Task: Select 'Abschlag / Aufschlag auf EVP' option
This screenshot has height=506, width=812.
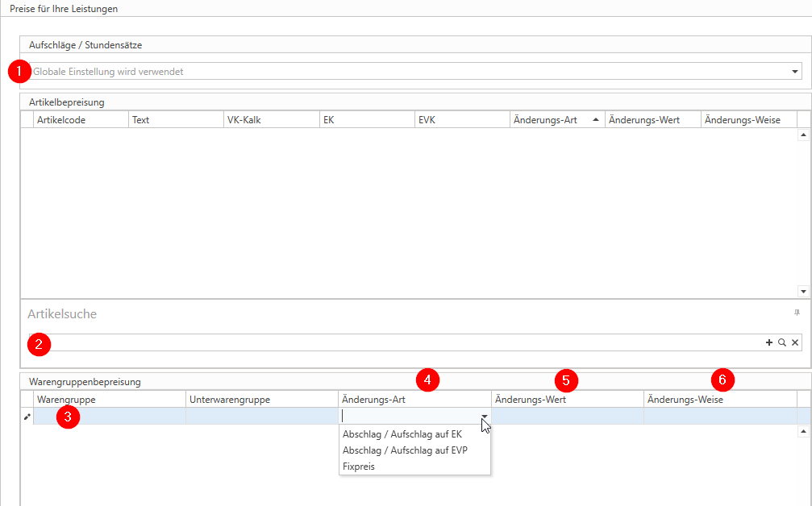Action: pyautogui.click(x=404, y=450)
